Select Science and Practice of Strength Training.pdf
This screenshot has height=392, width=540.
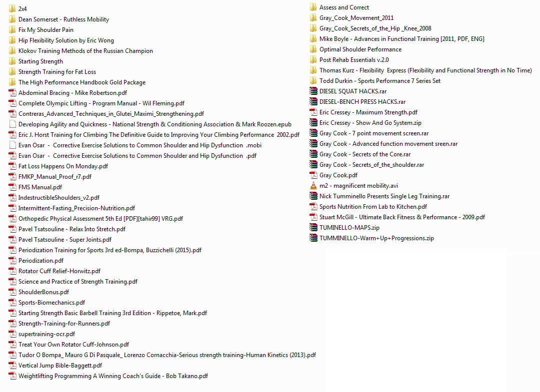[78, 281]
